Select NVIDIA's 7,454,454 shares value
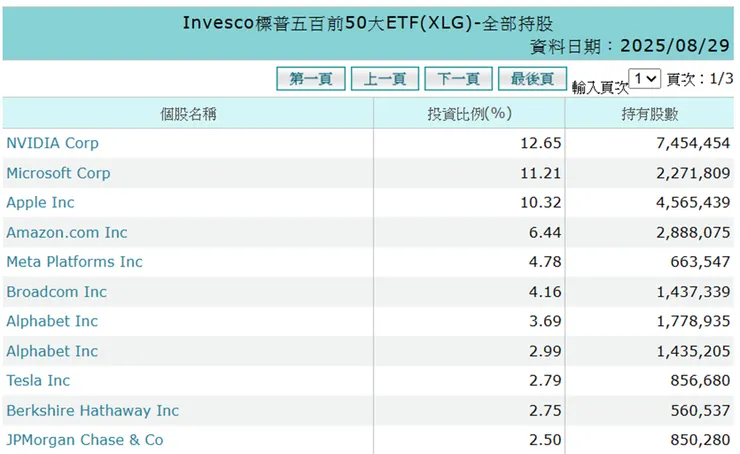 (693, 143)
